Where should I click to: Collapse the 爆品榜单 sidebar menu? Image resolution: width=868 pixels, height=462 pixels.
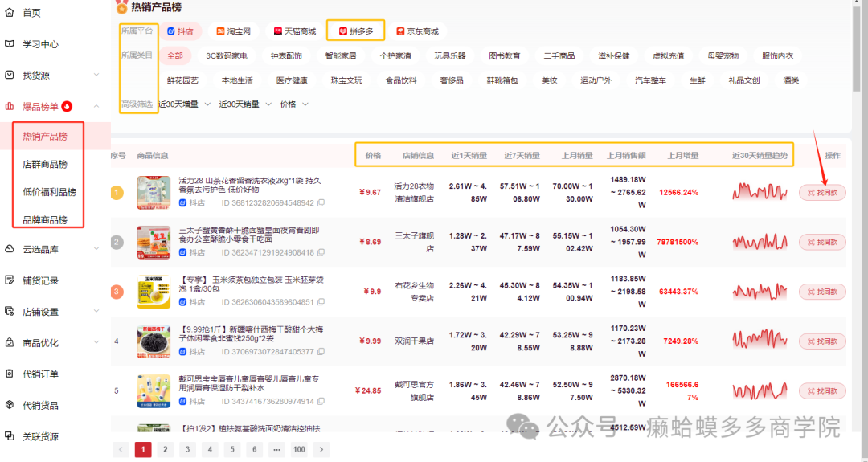click(96, 106)
